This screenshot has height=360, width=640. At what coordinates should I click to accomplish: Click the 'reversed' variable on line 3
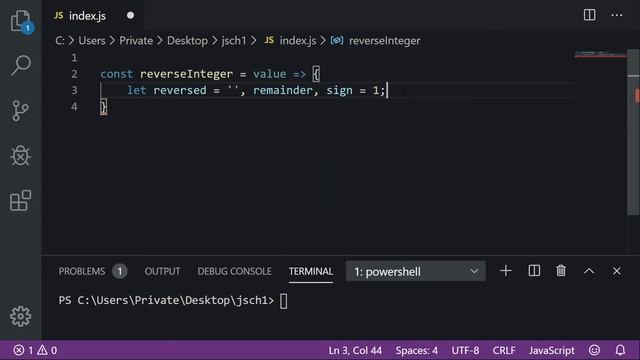[x=180, y=90]
